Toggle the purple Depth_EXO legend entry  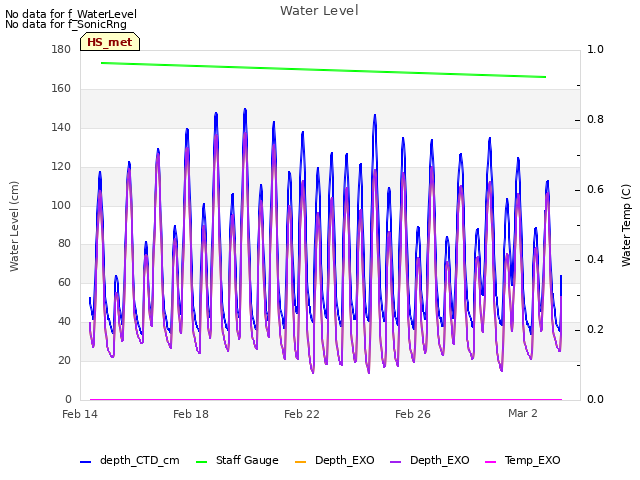(x=429, y=460)
